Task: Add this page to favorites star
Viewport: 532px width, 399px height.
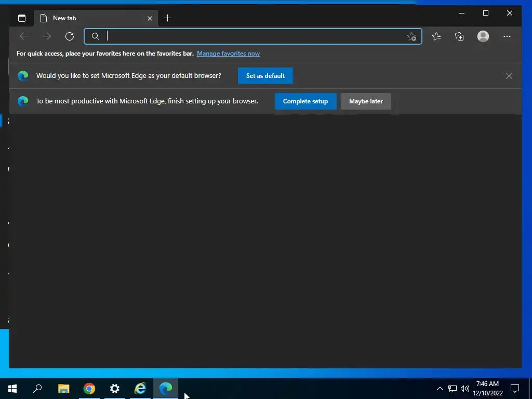Action: pos(411,37)
